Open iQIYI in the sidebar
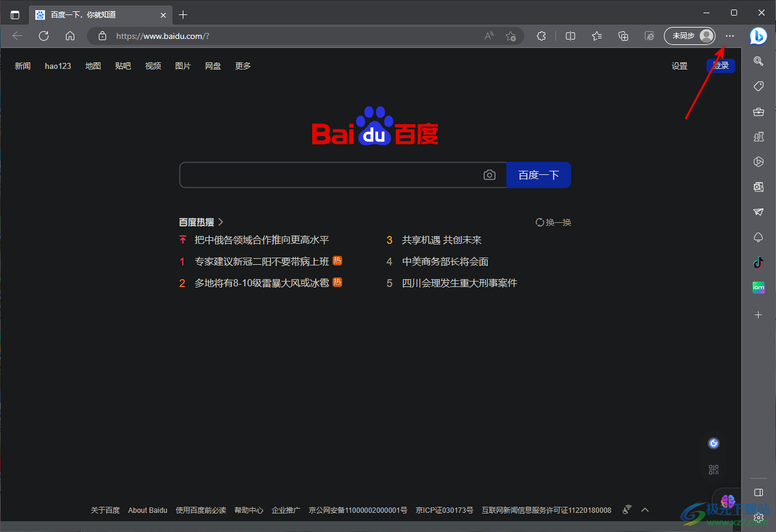This screenshot has width=776, height=532. click(x=758, y=288)
